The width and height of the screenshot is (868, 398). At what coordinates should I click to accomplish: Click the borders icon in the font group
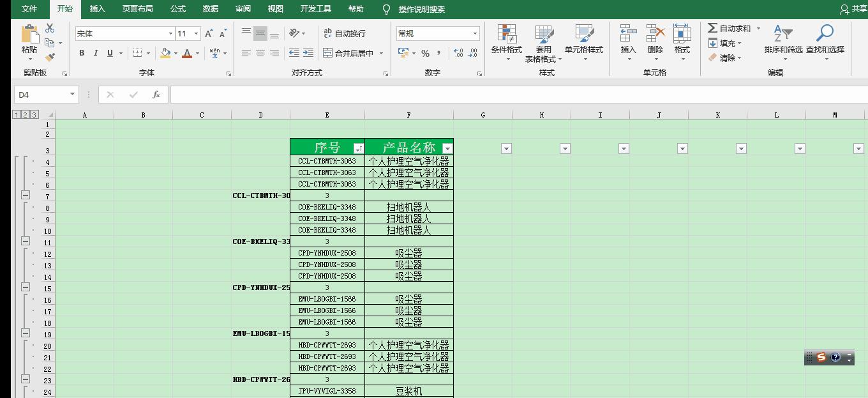click(138, 53)
